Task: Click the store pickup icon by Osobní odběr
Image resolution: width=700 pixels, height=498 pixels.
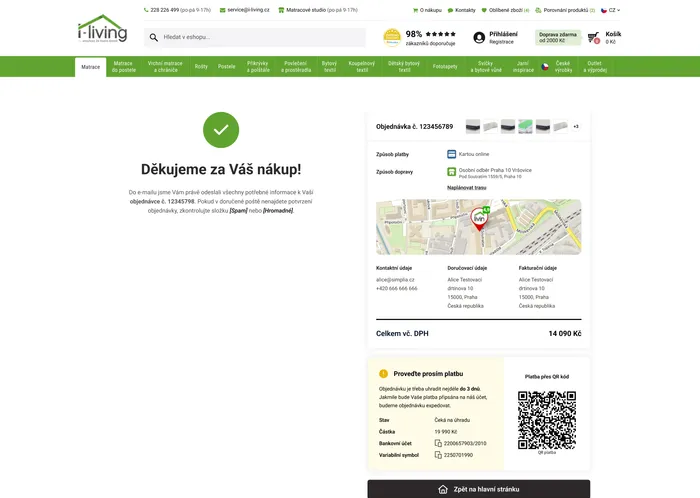Action: tap(451, 171)
